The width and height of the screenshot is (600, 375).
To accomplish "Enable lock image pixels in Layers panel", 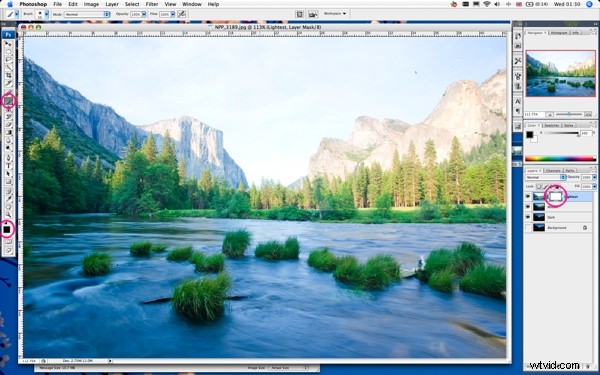I will coord(545,186).
